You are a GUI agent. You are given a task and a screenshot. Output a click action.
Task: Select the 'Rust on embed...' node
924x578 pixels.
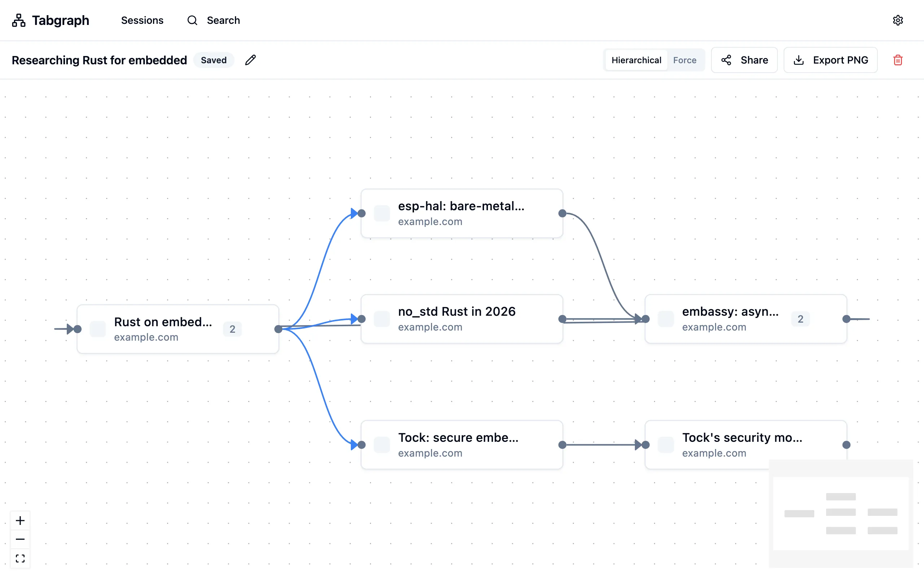pyautogui.click(x=178, y=329)
